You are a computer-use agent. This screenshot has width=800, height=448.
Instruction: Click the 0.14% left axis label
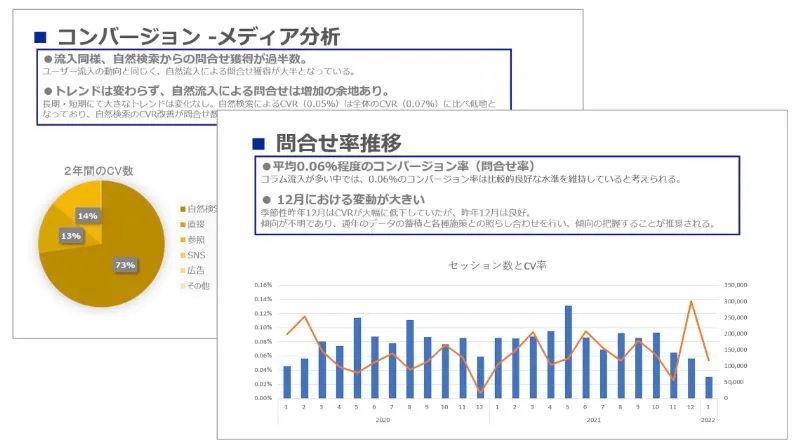point(263,299)
